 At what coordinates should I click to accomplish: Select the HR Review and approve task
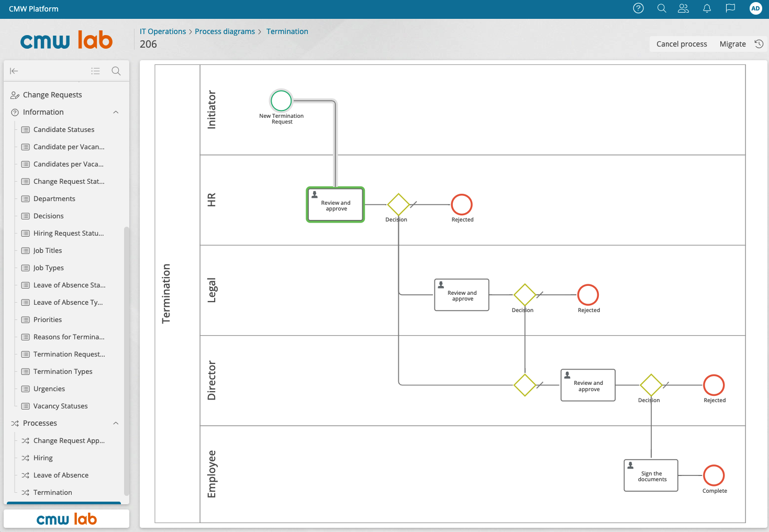(x=336, y=205)
